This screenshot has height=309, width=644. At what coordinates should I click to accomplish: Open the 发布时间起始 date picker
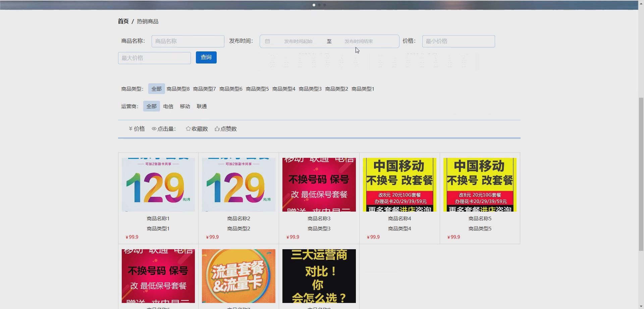tap(298, 41)
